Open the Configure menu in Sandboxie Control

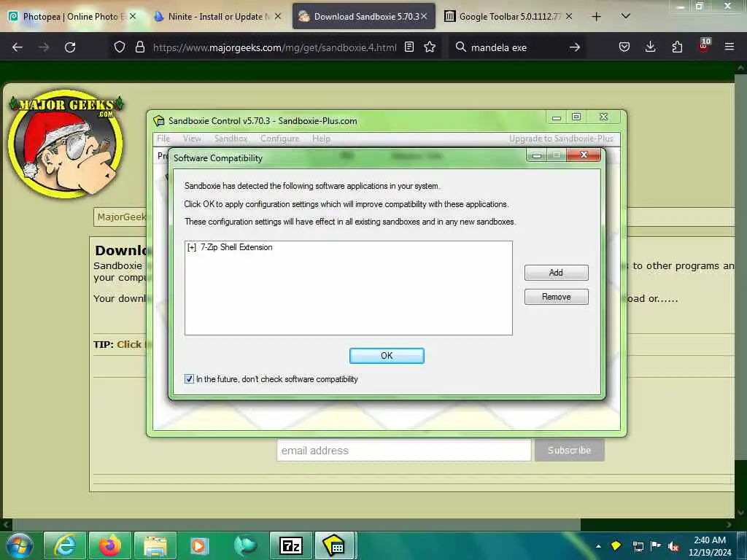pos(279,139)
